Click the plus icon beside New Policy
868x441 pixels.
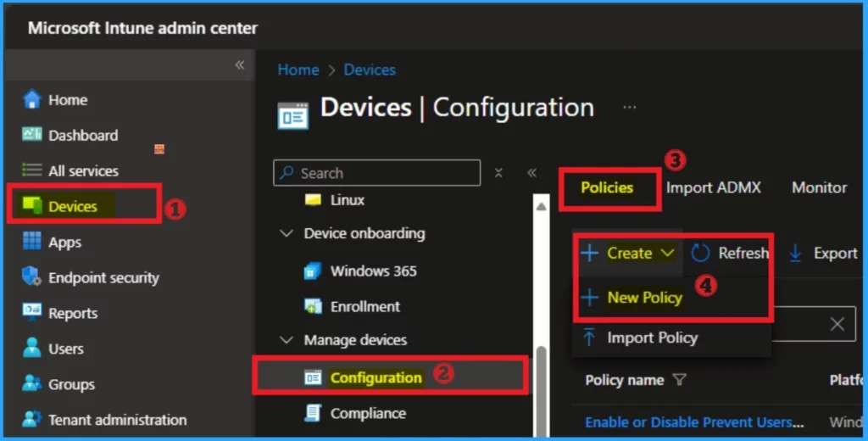point(590,298)
